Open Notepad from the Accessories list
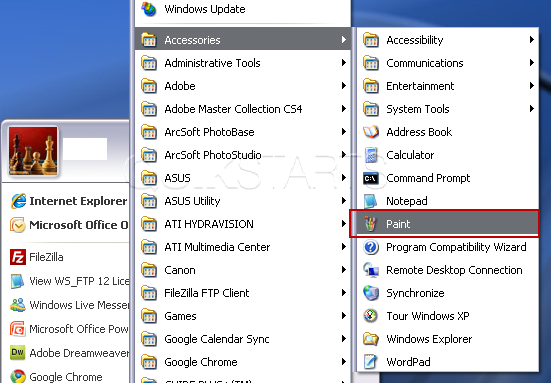The height and width of the screenshot is (383, 551). coord(447,201)
